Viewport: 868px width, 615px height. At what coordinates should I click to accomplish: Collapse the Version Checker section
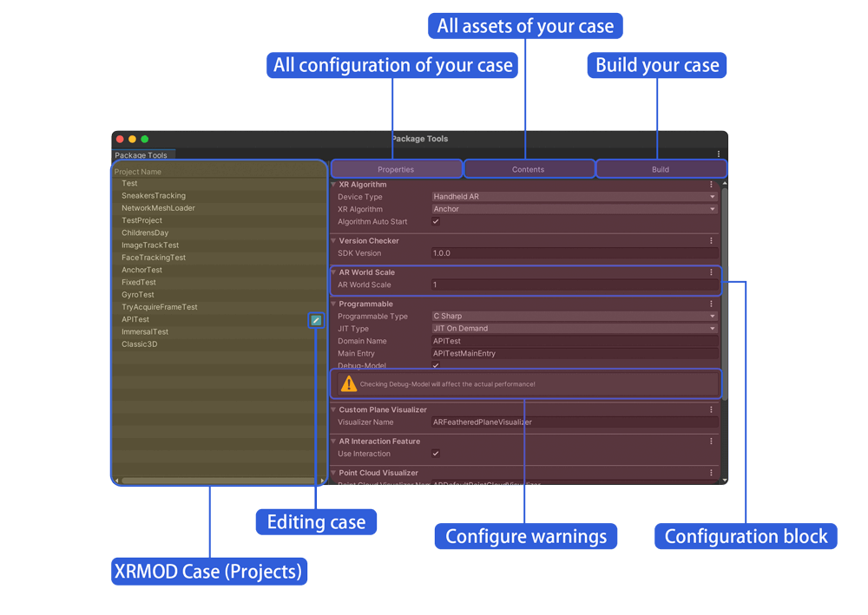coord(333,240)
